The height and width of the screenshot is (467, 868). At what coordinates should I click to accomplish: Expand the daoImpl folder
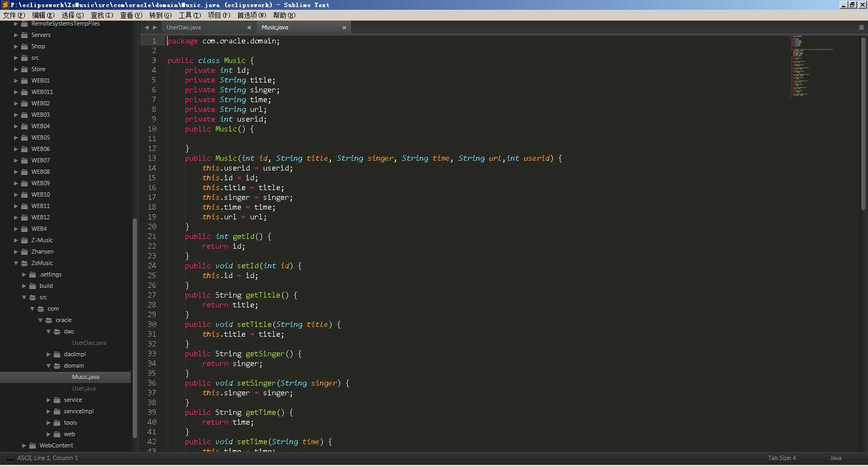pos(49,354)
